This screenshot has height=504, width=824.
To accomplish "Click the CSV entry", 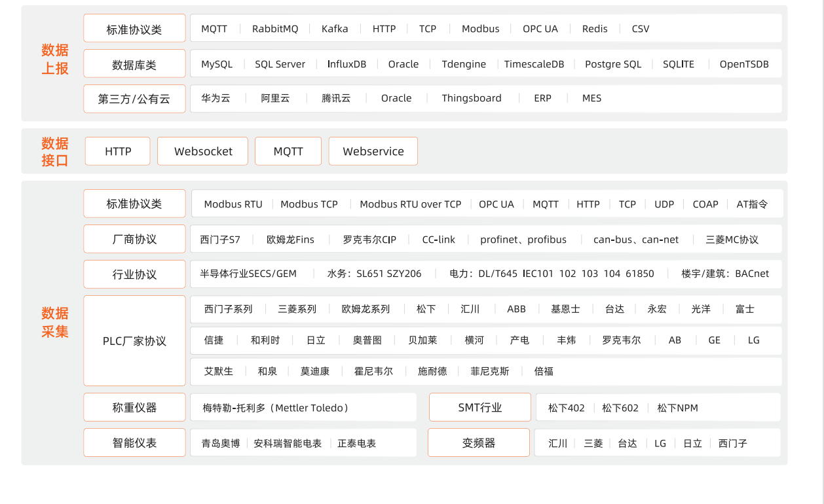I will tap(641, 29).
